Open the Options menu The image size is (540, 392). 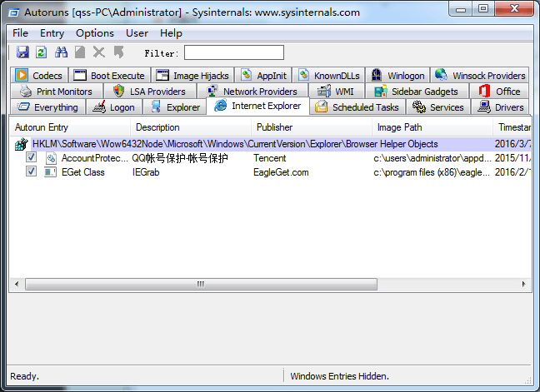(94, 33)
